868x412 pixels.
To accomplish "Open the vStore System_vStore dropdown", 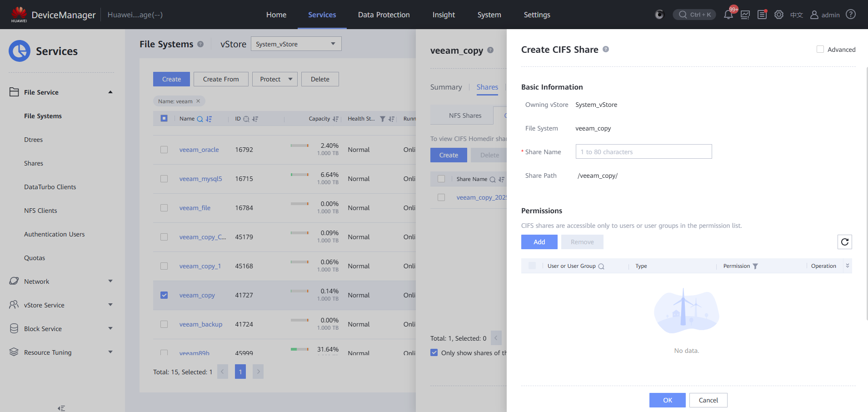I will [x=296, y=44].
